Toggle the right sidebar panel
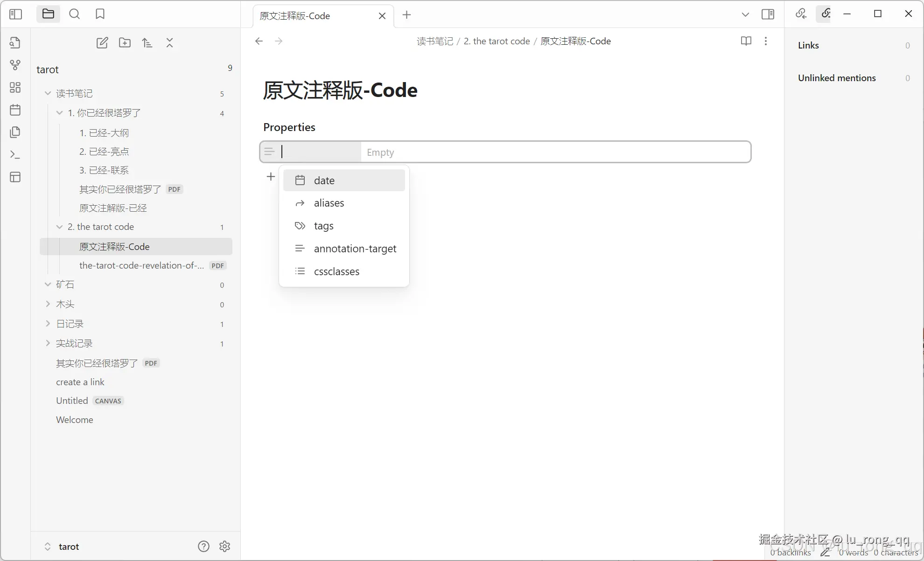 tap(768, 14)
